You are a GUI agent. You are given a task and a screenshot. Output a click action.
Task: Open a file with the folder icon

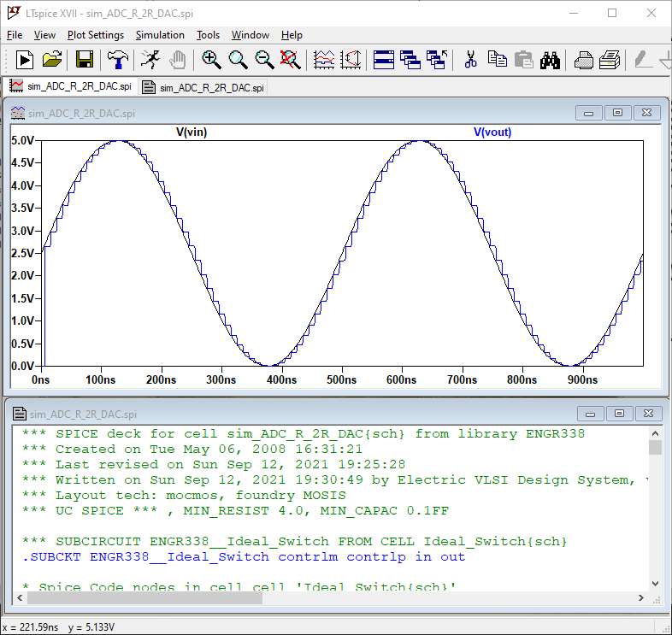(x=52, y=60)
